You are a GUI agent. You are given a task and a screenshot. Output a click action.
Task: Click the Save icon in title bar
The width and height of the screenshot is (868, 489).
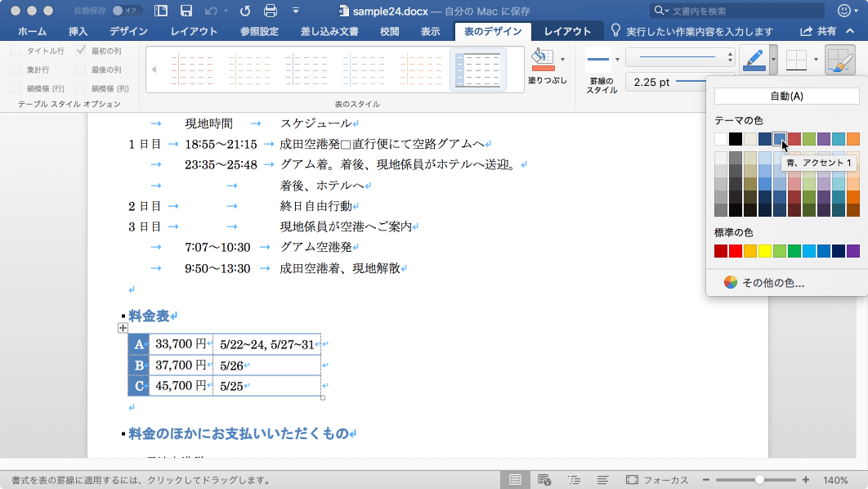coord(186,11)
